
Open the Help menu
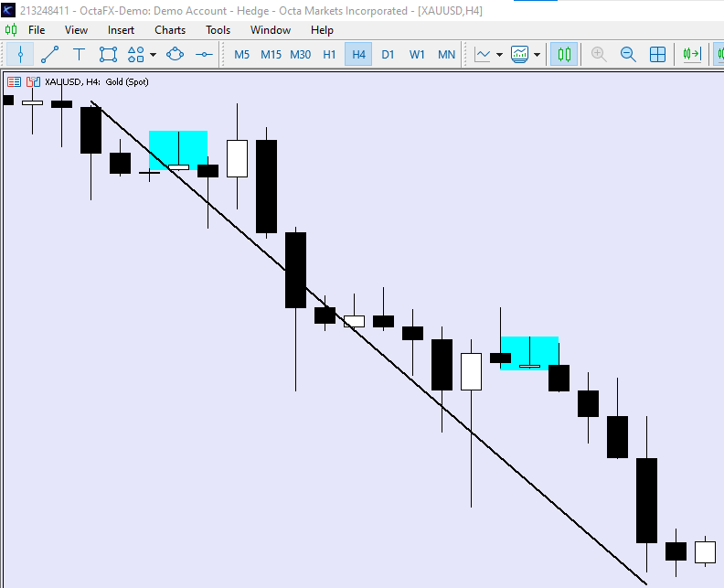[x=322, y=30]
